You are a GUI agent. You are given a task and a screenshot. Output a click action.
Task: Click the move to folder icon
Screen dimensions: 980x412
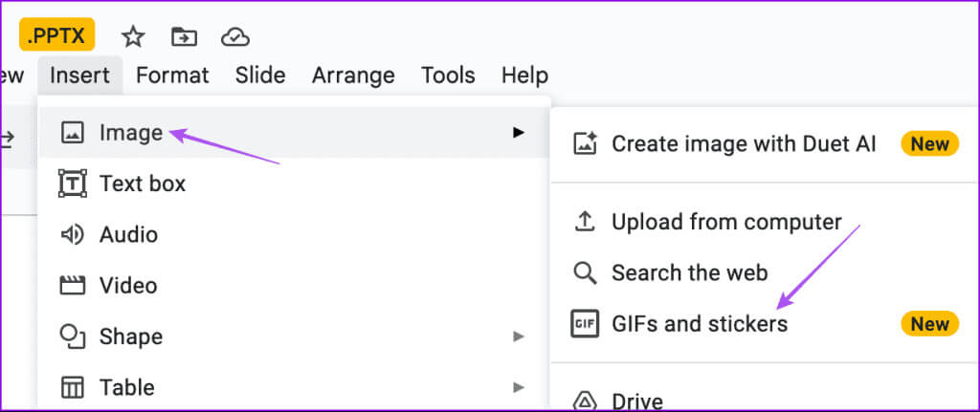click(184, 37)
